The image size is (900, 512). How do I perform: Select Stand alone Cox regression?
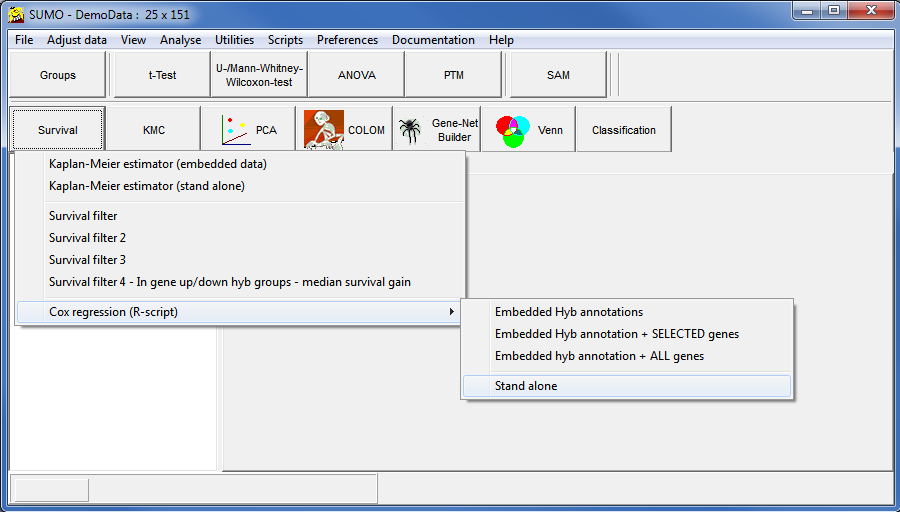[627, 386]
